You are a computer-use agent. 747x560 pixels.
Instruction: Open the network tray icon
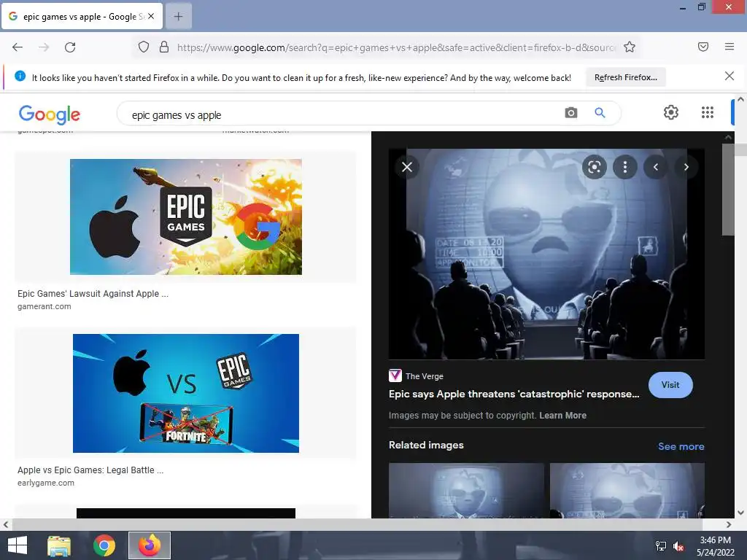click(x=661, y=546)
